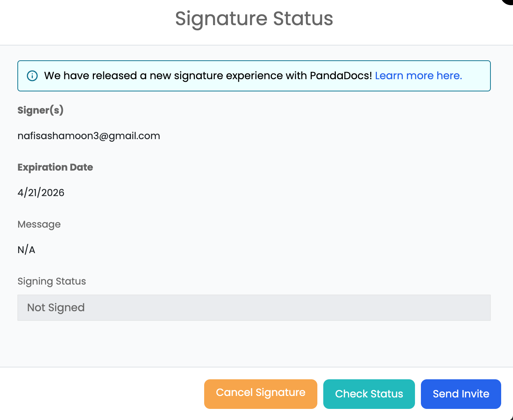The image size is (513, 420).
Task: Click the banner text 'We have released'
Action: (90, 76)
